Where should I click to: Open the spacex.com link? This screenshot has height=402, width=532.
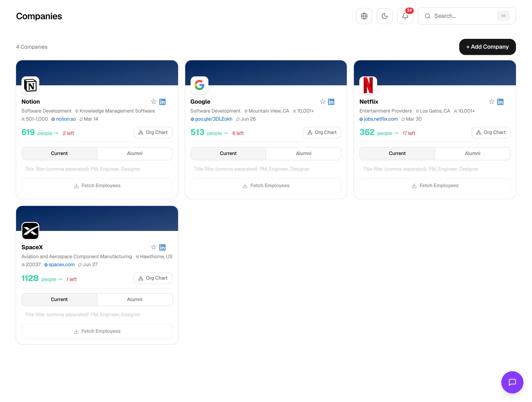[59, 265]
